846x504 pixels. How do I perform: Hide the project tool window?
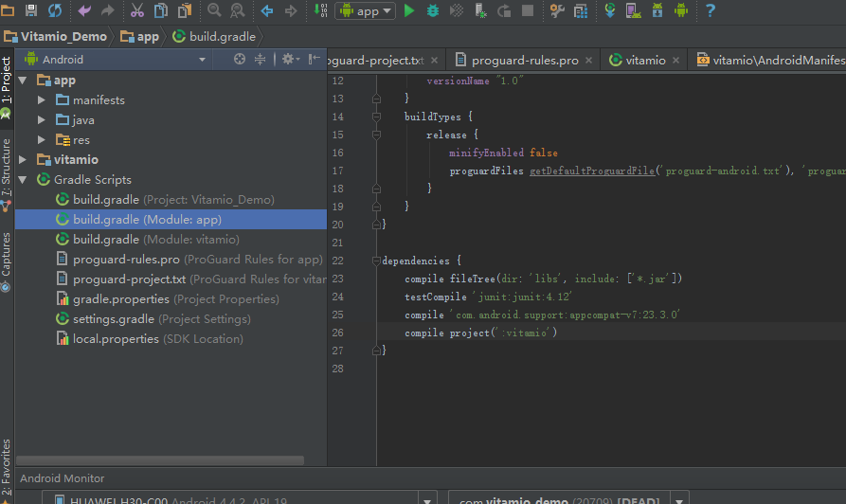[314, 60]
